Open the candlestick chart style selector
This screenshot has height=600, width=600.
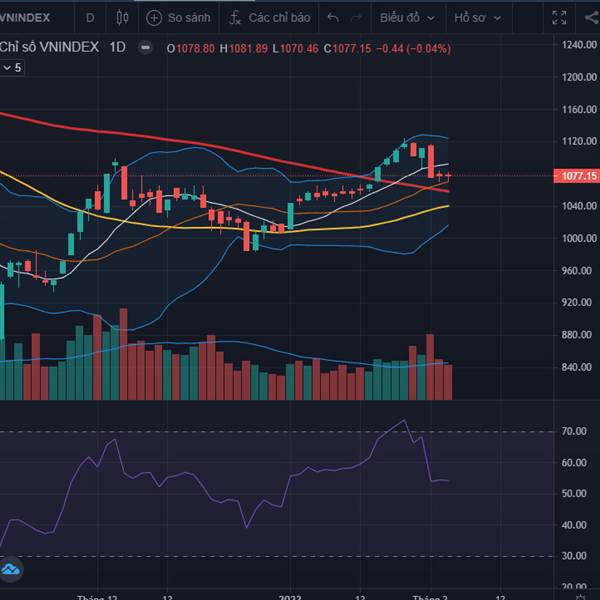122,18
